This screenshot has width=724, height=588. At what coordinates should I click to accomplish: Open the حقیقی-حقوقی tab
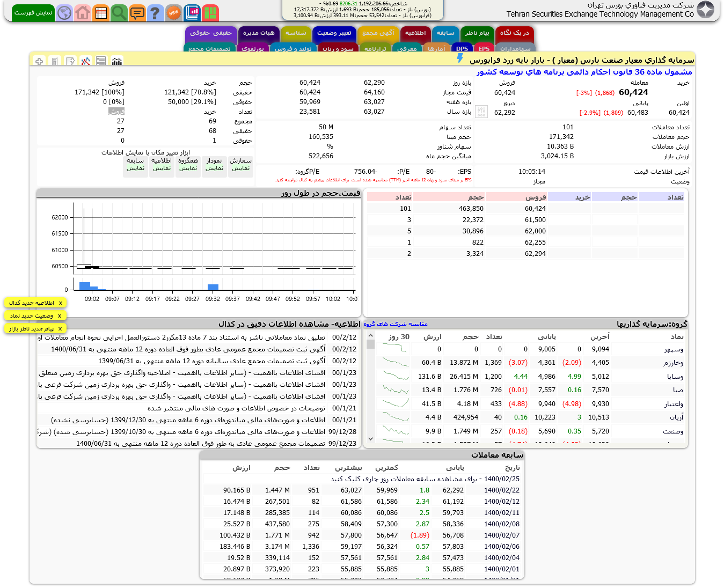click(211, 34)
